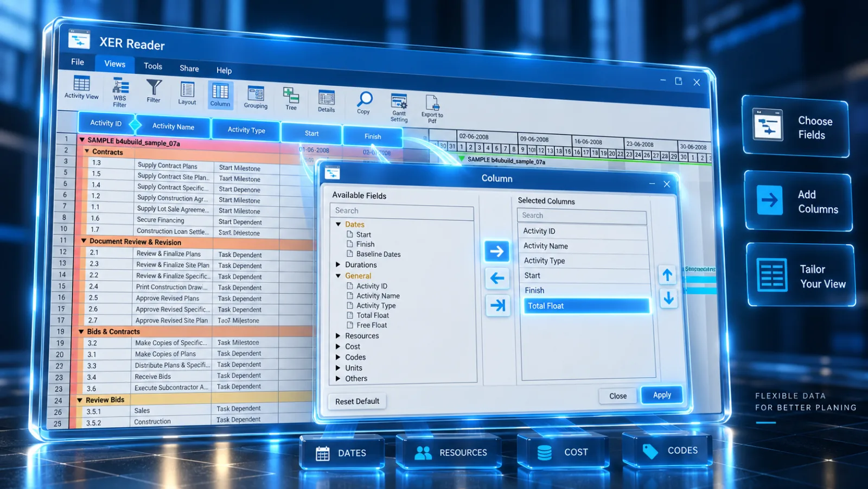Screen dimensions: 868x489
Task: Open the Activity View toolbar icon
Action: [x=81, y=84]
